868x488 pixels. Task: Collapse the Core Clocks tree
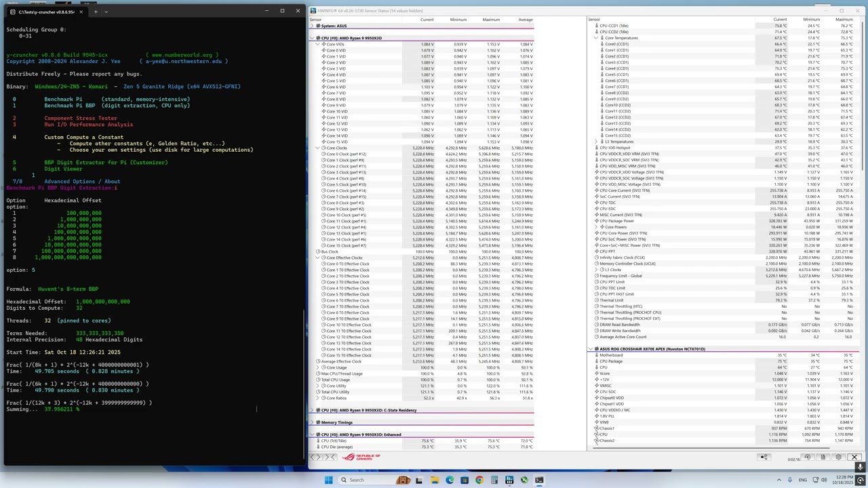(x=317, y=148)
